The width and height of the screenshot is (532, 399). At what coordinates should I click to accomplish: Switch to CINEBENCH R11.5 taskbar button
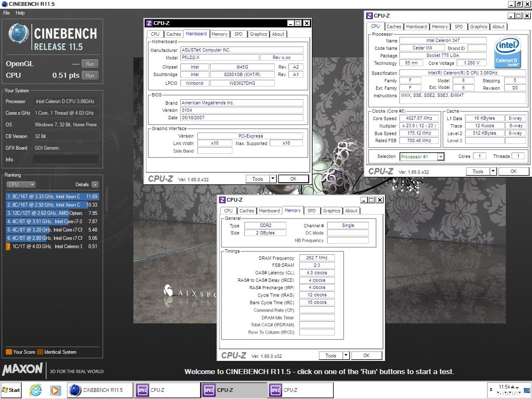point(100,390)
